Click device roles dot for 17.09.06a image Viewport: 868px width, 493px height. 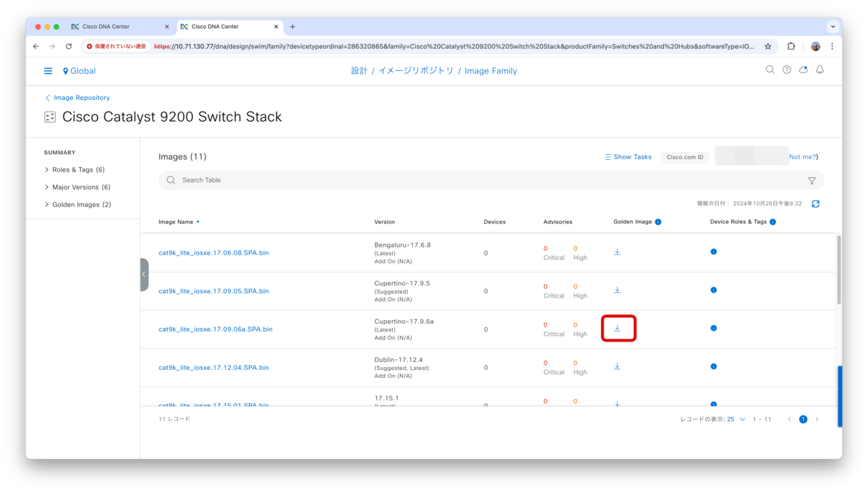pyautogui.click(x=713, y=329)
